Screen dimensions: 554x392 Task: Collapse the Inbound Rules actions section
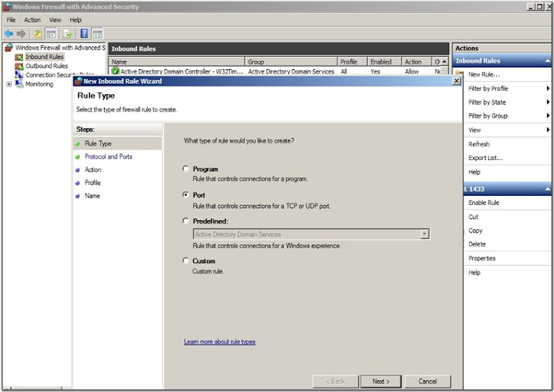point(547,61)
